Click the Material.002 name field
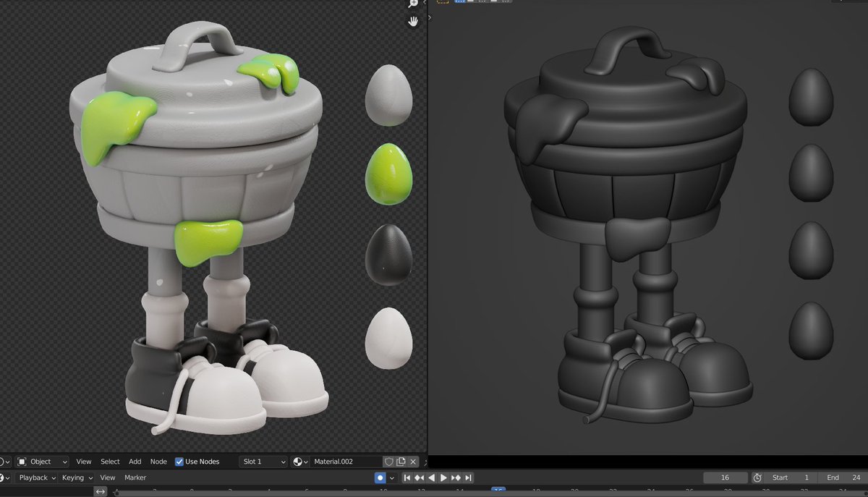The width and height of the screenshot is (868, 497). point(346,462)
